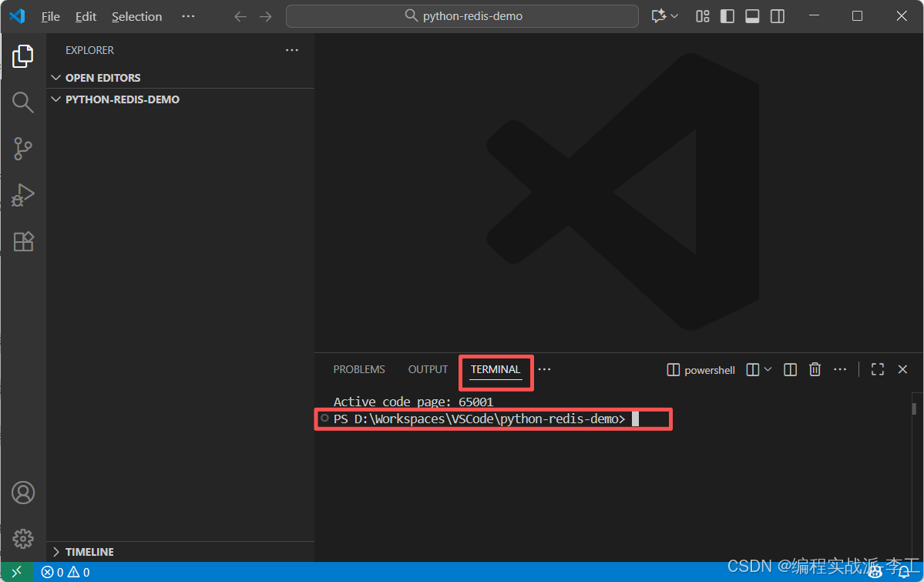Show errors and warnings in status bar
This screenshot has width=924, height=582.
click(x=66, y=571)
